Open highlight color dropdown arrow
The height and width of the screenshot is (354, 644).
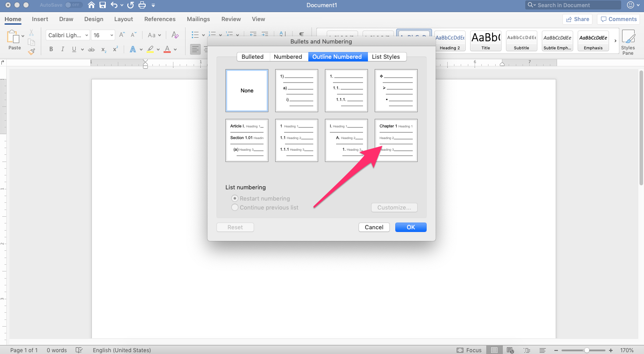(158, 49)
